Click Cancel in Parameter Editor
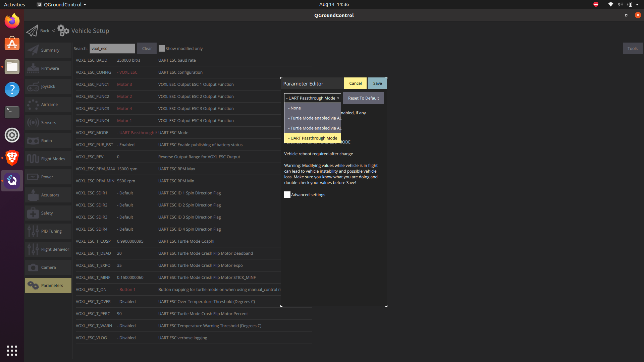Viewport: 644px width, 362px height. tap(355, 83)
